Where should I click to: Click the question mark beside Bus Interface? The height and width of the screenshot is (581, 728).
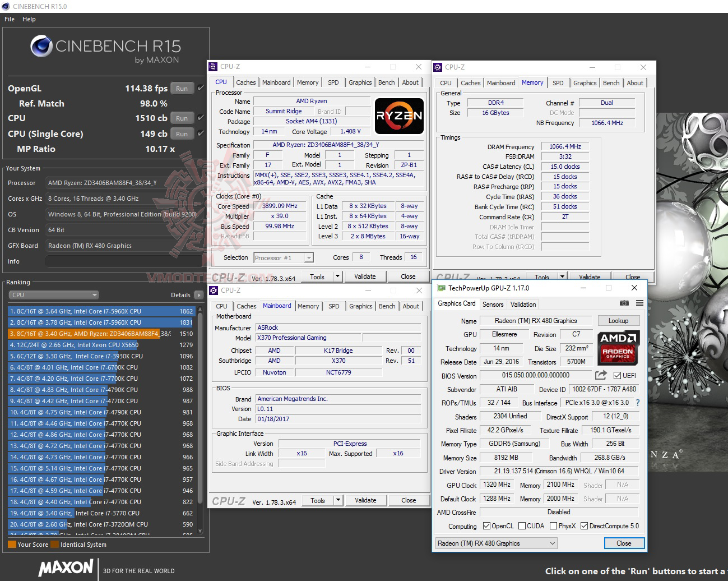(x=638, y=403)
